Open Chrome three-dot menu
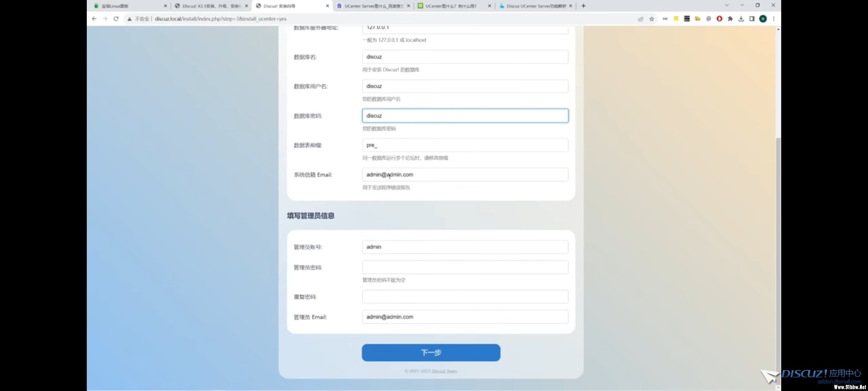 (x=774, y=19)
